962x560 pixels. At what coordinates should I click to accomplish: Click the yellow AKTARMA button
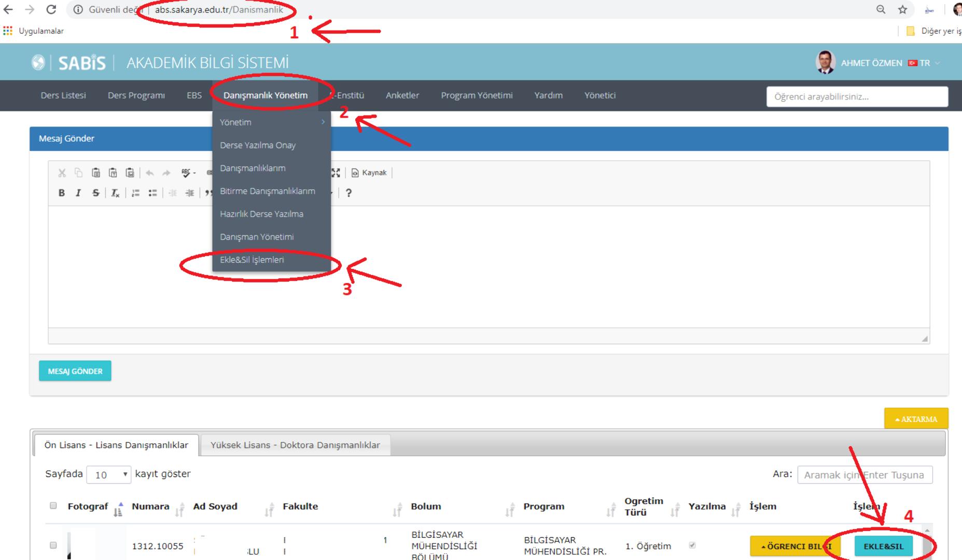click(x=916, y=419)
